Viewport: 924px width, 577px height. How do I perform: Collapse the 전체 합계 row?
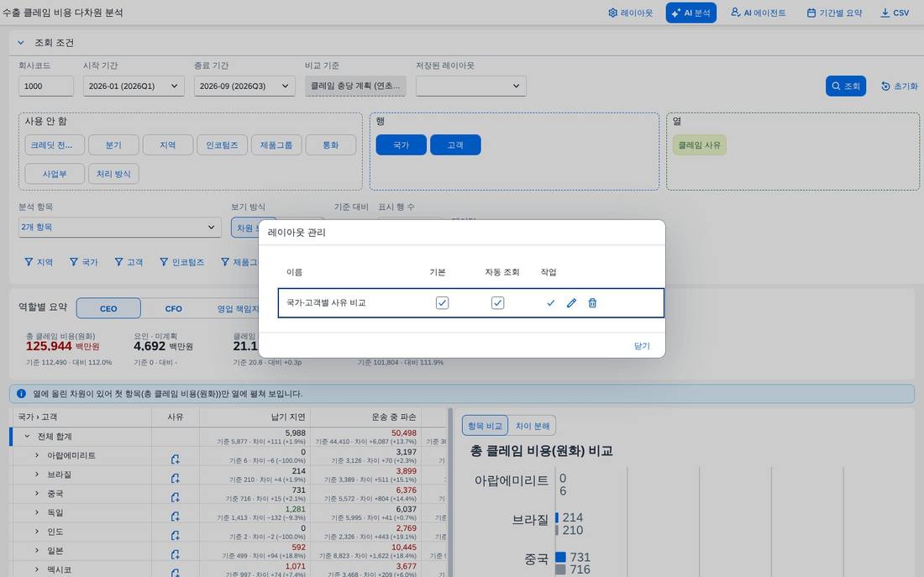[27, 436]
